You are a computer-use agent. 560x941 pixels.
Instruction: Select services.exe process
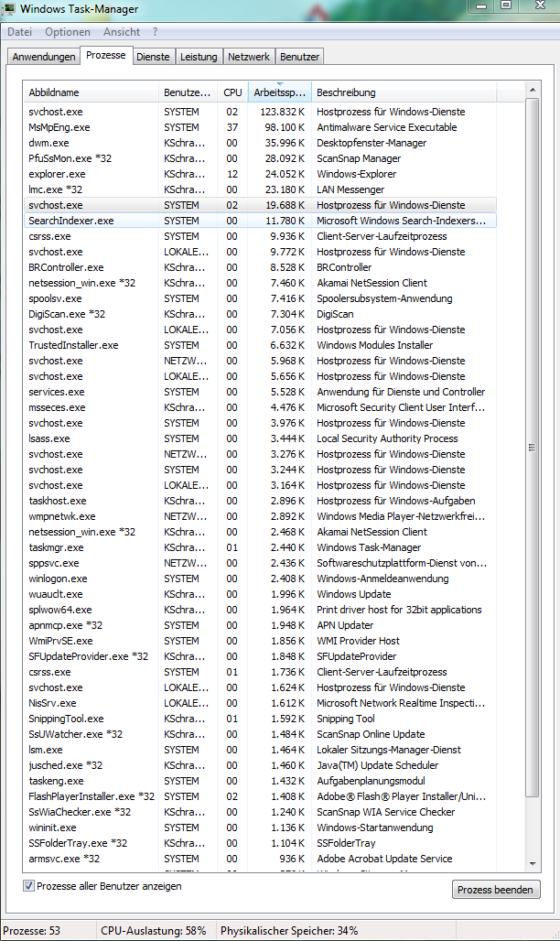[260, 392]
